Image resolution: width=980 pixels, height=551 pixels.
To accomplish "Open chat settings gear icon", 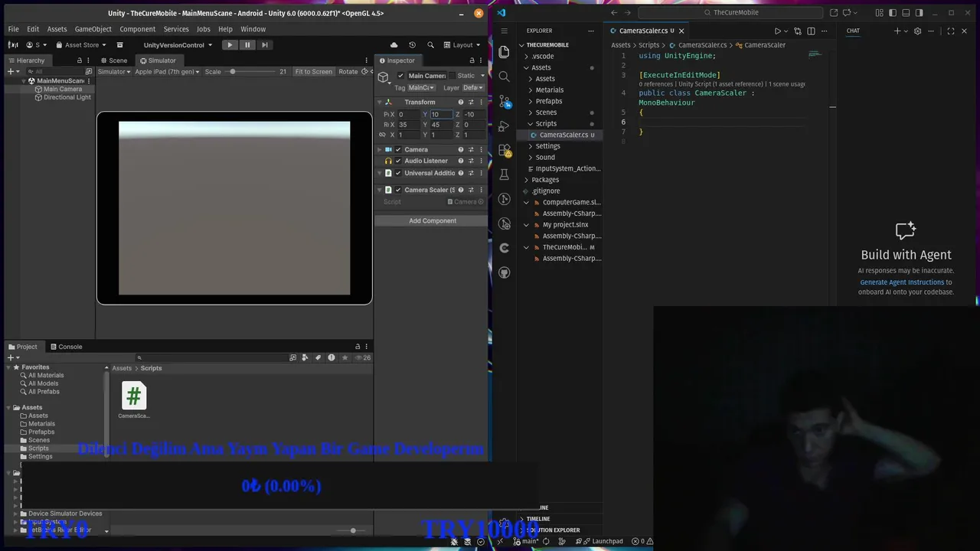I will click(x=917, y=31).
